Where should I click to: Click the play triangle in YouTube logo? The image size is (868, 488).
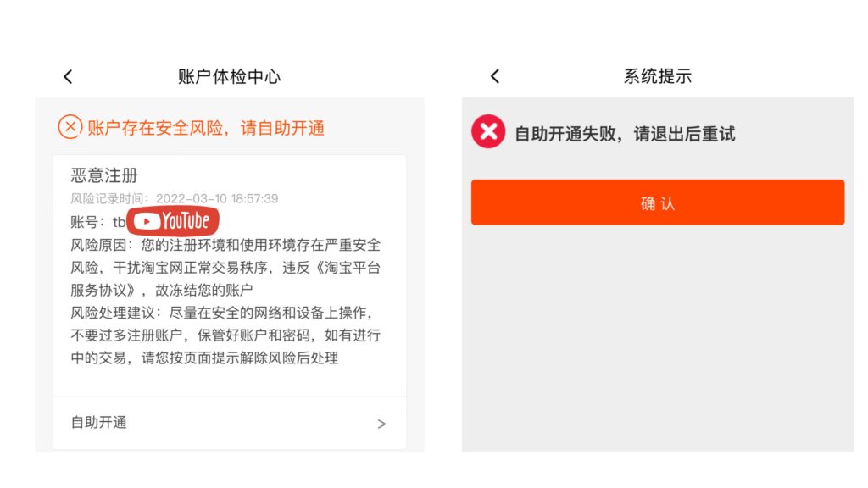[x=147, y=222]
